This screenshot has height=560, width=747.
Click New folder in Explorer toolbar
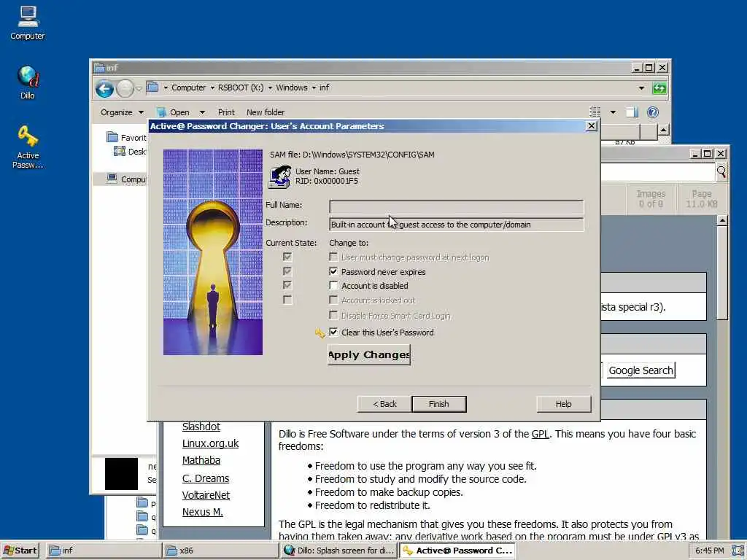[x=266, y=112]
